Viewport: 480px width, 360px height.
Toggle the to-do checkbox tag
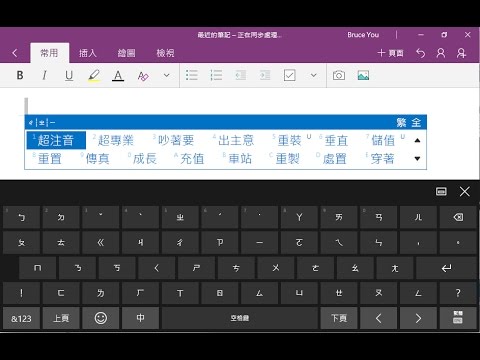point(289,75)
